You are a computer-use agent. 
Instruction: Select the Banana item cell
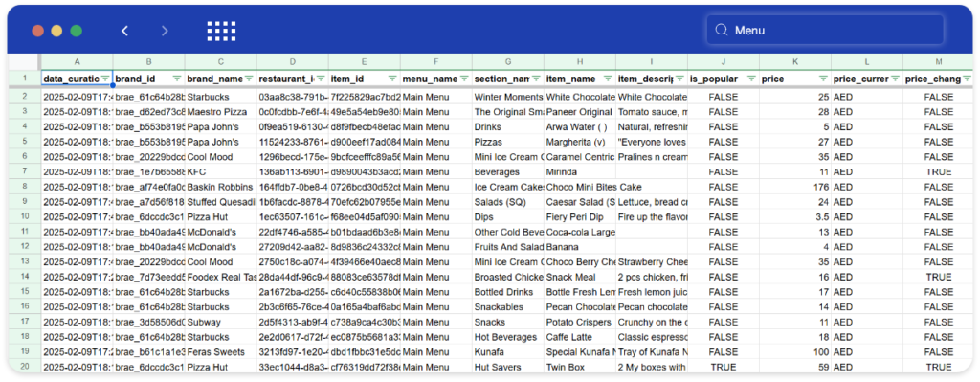[x=580, y=247]
